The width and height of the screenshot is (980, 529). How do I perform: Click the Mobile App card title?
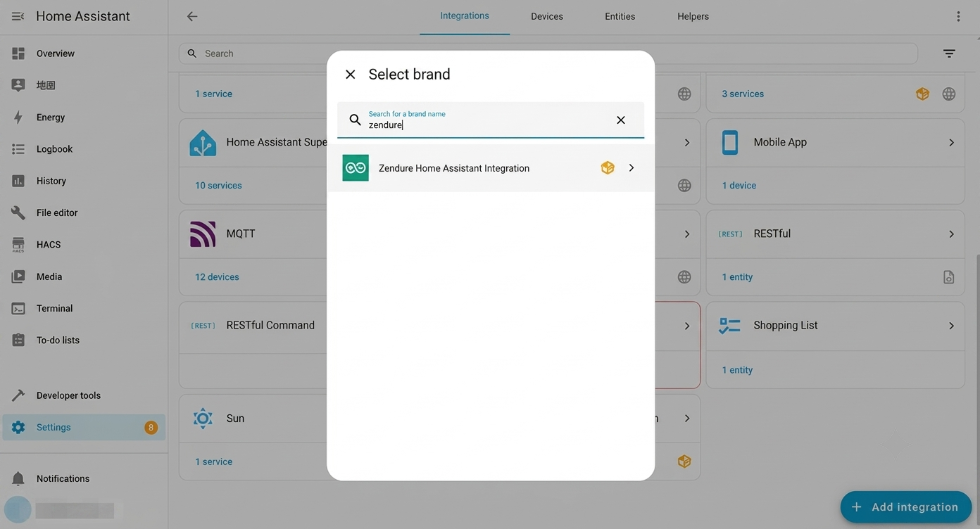click(780, 142)
